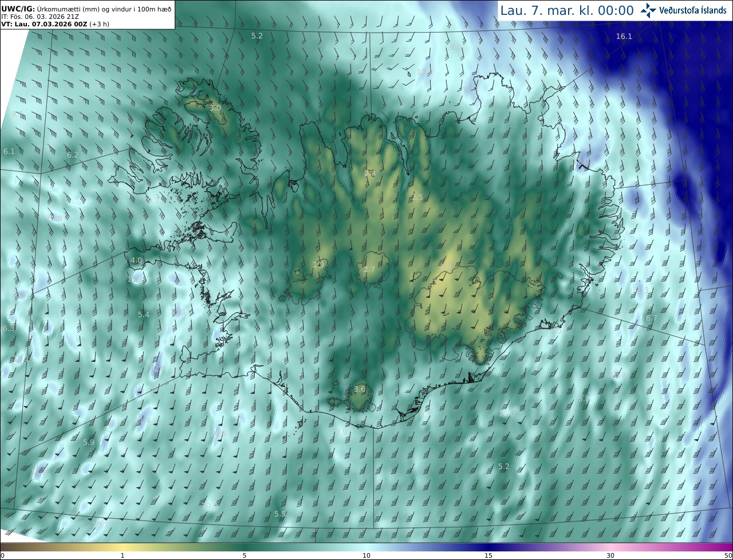Click the 6.1 value label

pyautogui.click(x=9, y=151)
